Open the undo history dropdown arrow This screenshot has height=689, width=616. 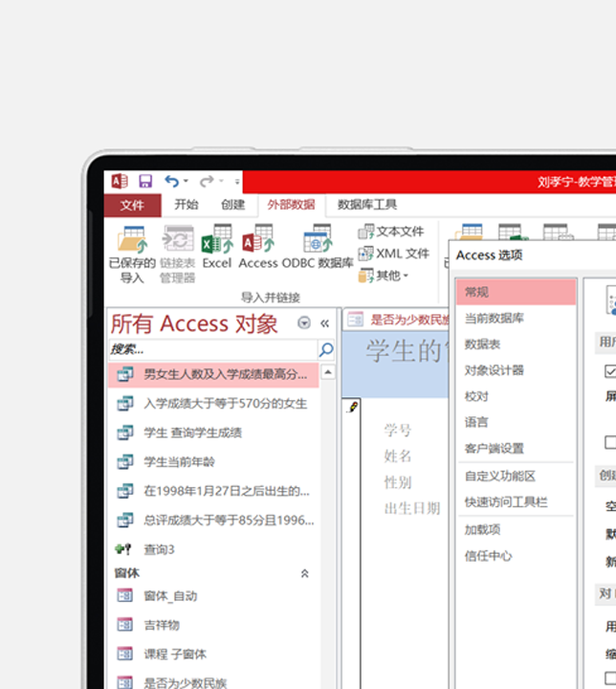point(186,181)
